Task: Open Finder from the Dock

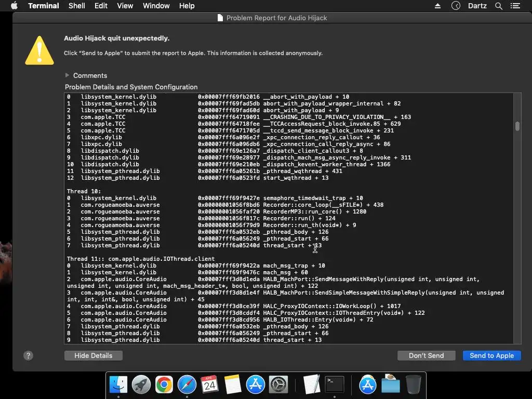Action: pos(118,385)
